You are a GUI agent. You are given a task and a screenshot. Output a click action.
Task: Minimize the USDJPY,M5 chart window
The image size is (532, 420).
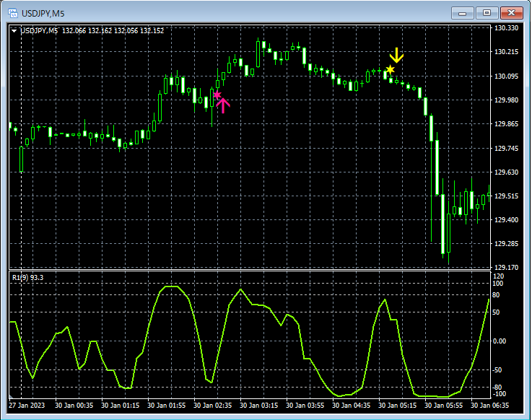(462, 13)
